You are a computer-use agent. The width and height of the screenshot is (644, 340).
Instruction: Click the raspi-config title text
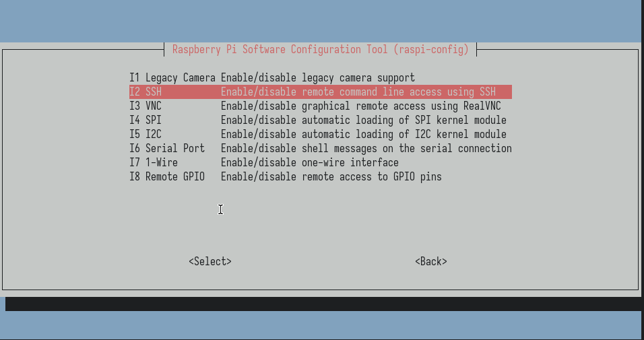pyautogui.click(x=321, y=49)
